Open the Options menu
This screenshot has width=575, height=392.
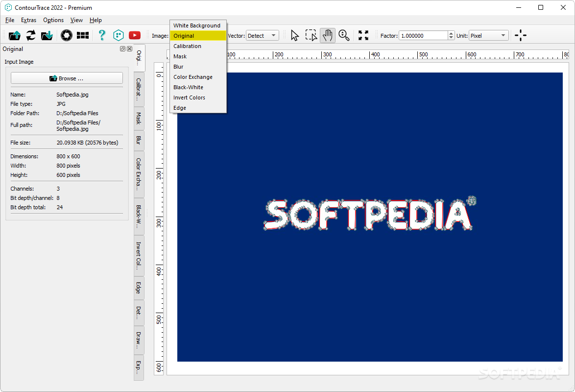(x=53, y=20)
